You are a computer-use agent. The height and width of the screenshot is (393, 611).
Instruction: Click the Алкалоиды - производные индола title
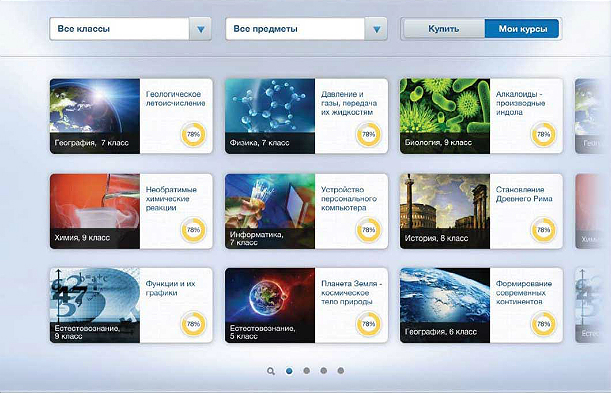[520, 103]
